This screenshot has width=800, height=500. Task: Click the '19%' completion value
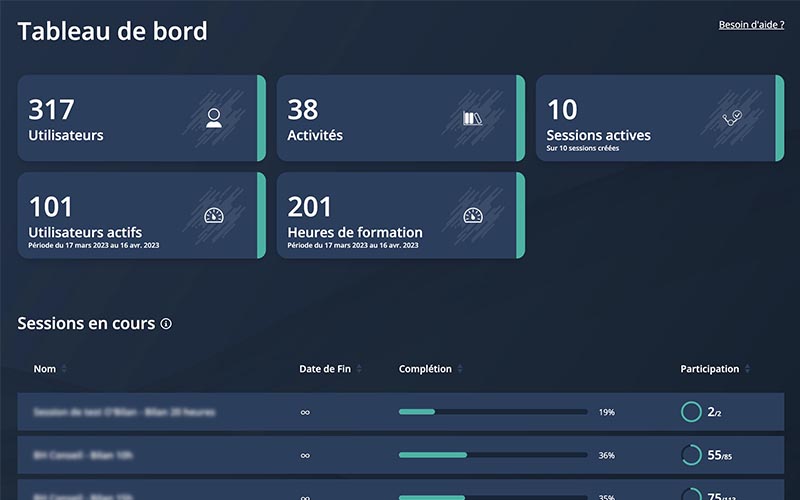607,412
